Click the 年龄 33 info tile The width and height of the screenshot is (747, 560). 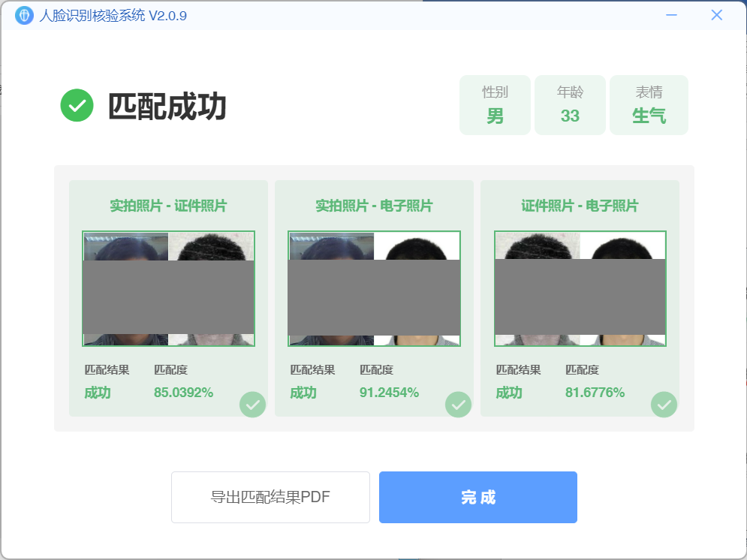570,105
